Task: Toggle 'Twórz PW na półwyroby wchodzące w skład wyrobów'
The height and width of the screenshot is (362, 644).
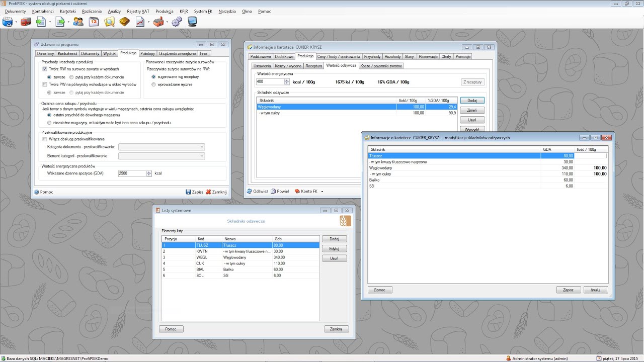Action: pos(45,84)
